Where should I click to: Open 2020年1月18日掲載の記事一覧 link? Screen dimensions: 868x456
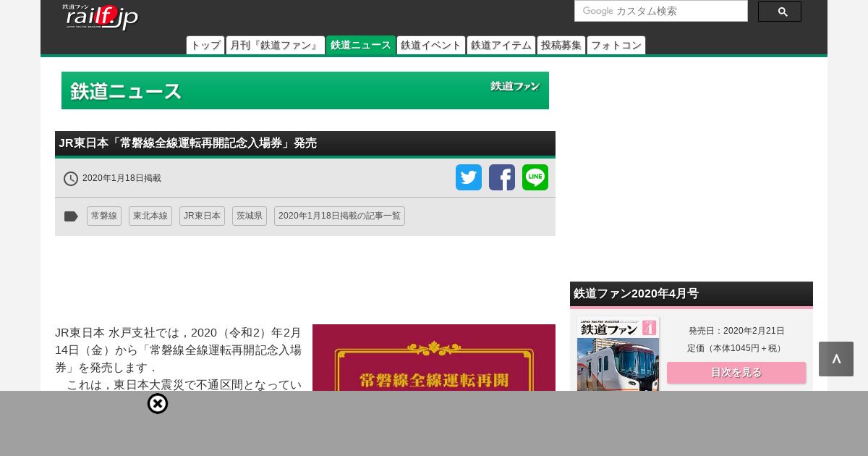(x=339, y=216)
